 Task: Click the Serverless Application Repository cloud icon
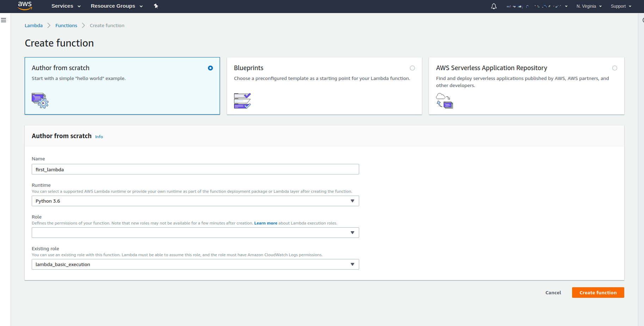point(444,101)
